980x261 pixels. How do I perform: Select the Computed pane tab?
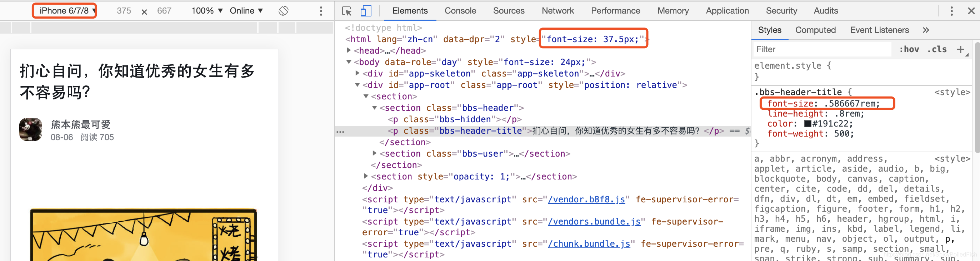click(815, 30)
